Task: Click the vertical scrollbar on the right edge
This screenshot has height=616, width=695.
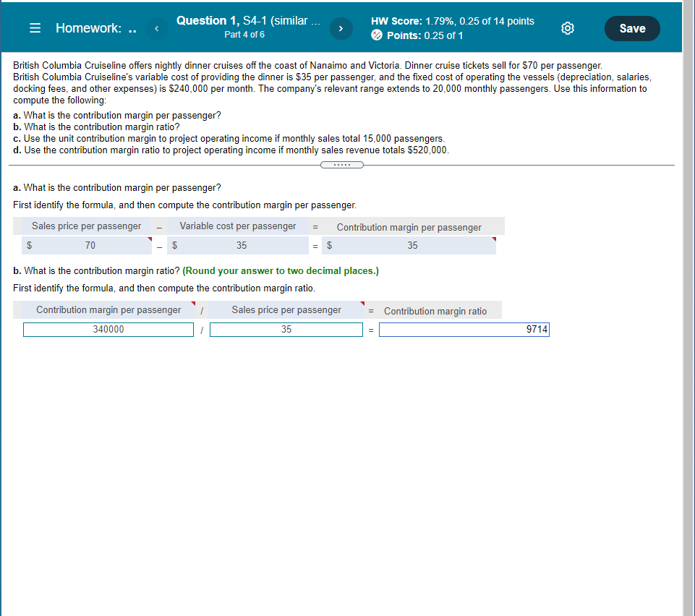Action: (x=688, y=289)
